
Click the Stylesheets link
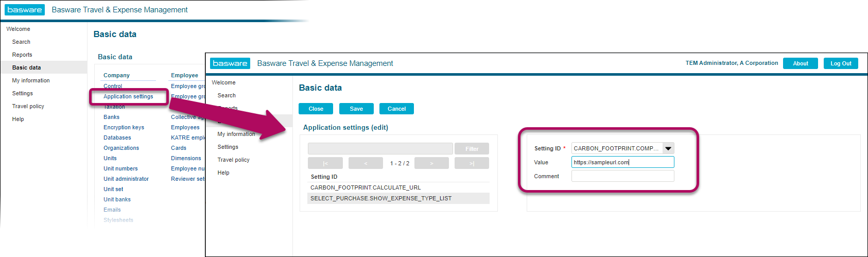(118, 220)
